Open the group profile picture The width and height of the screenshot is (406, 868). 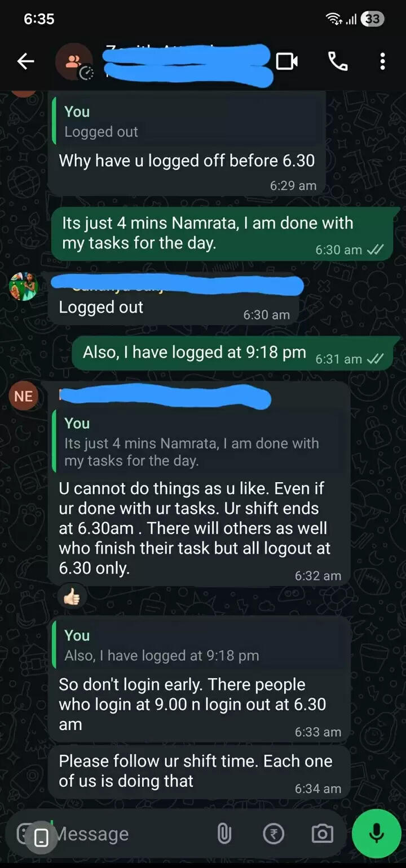[74, 61]
